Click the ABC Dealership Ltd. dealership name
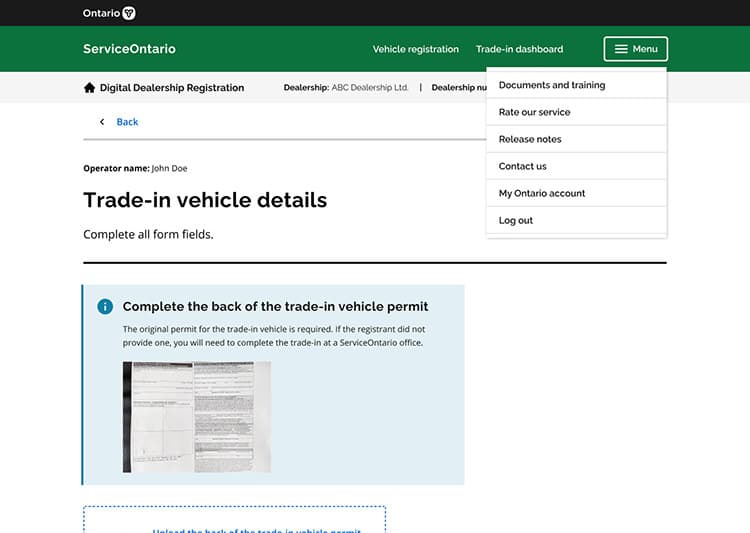 coord(370,88)
